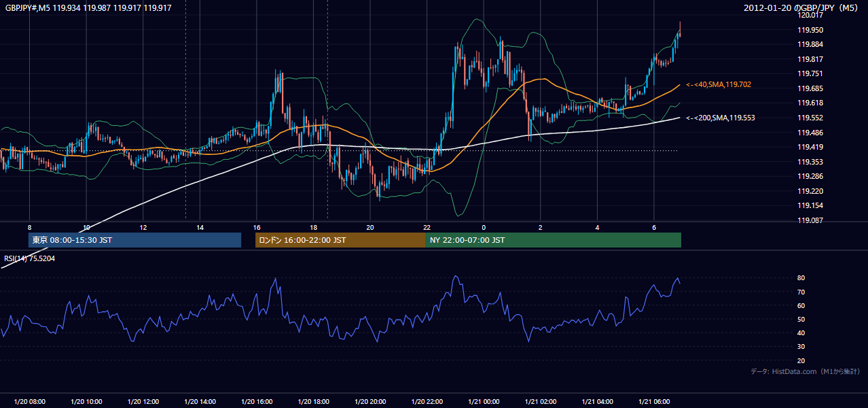The image size is (868, 408).
Task: Click the chart title 2012-01-20 GBP/JPY (M5)
Action: pyautogui.click(x=802, y=8)
